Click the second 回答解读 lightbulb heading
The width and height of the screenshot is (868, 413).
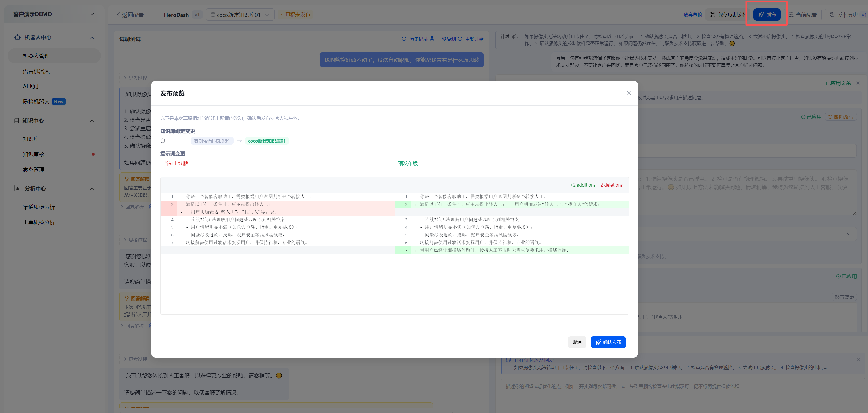coord(137,298)
